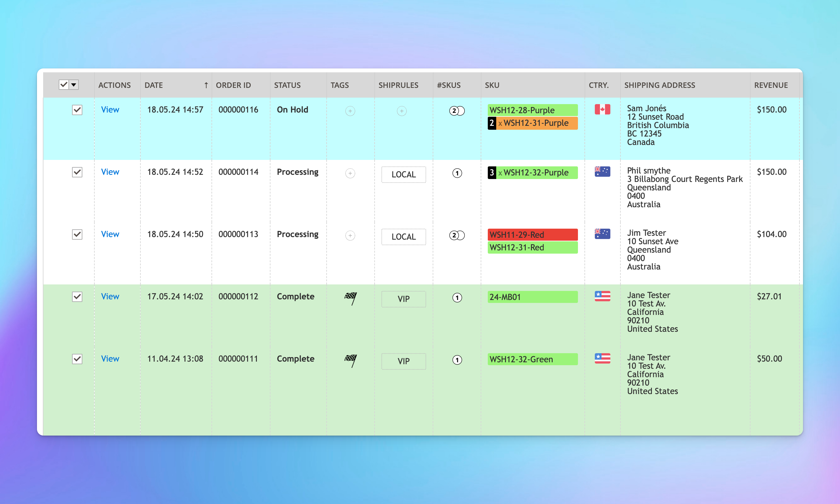Add a tag to order 000000116
This screenshot has height=504, width=840.
point(350,111)
